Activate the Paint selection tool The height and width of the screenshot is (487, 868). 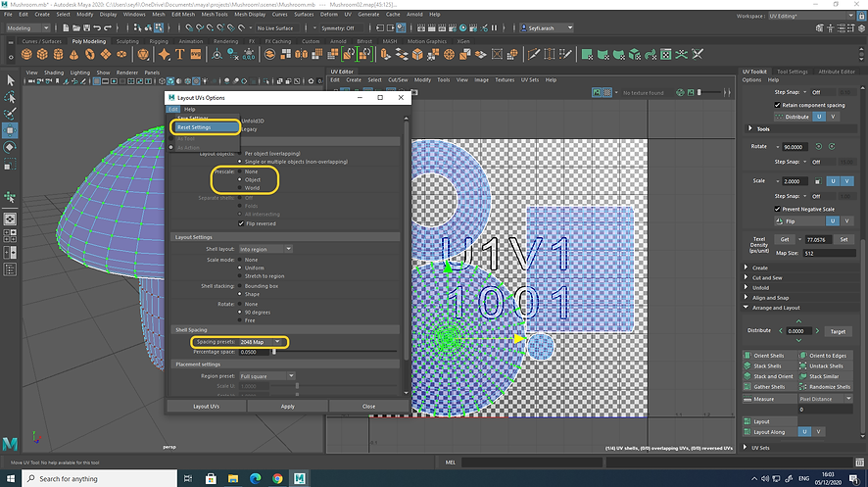point(10,114)
